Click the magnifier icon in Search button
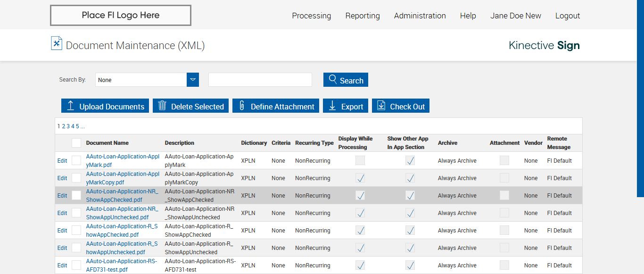The width and height of the screenshot is (644, 274). (333, 79)
